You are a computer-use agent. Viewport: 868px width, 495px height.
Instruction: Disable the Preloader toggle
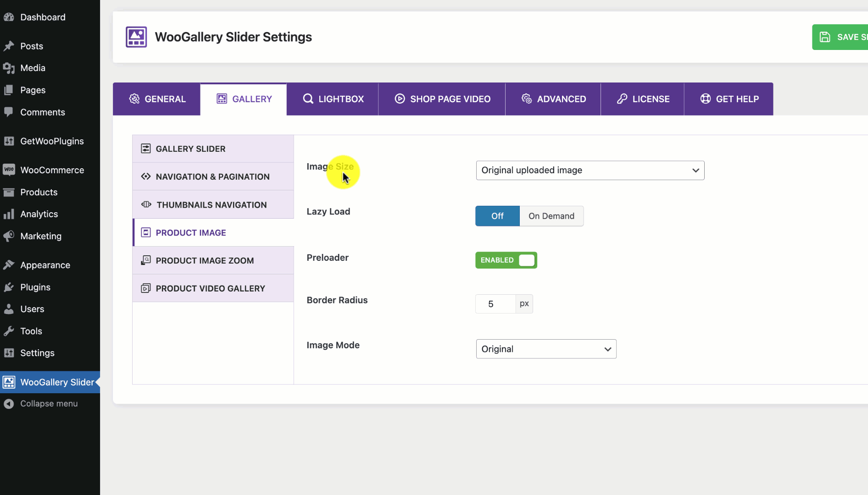(x=506, y=260)
